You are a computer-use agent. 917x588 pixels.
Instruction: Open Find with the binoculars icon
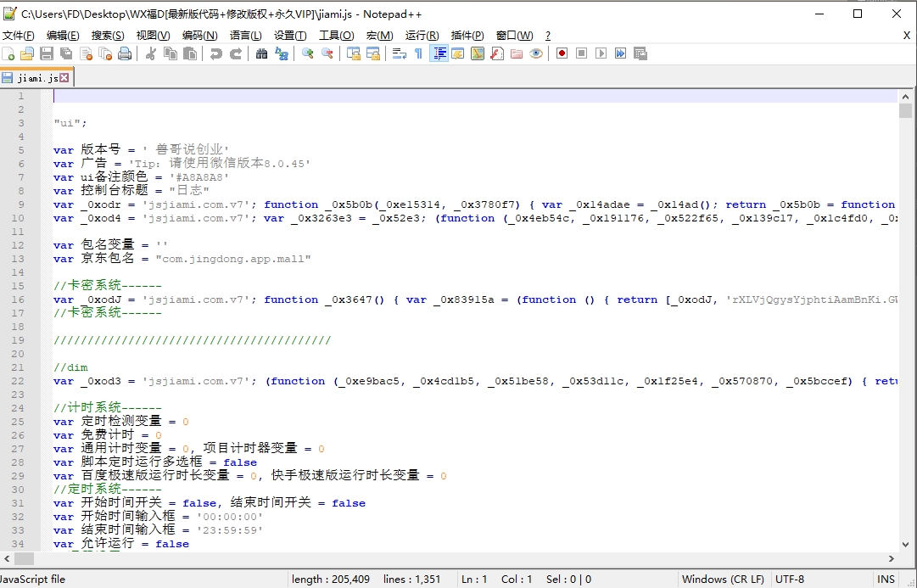pyautogui.click(x=261, y=53)
